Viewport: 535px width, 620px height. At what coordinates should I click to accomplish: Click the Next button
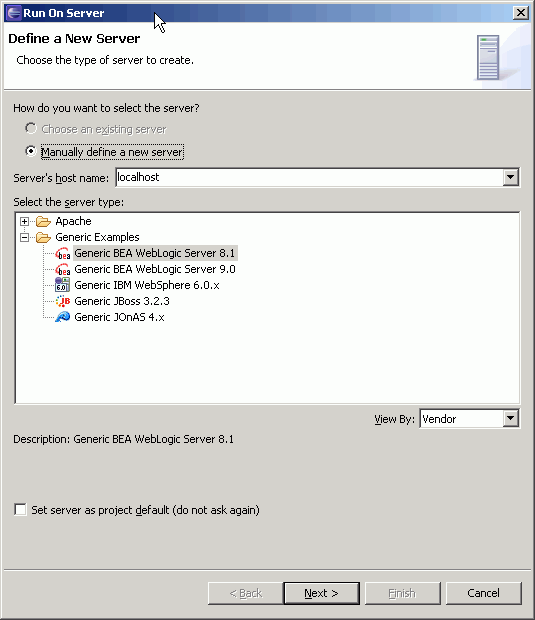pos(321,593)
